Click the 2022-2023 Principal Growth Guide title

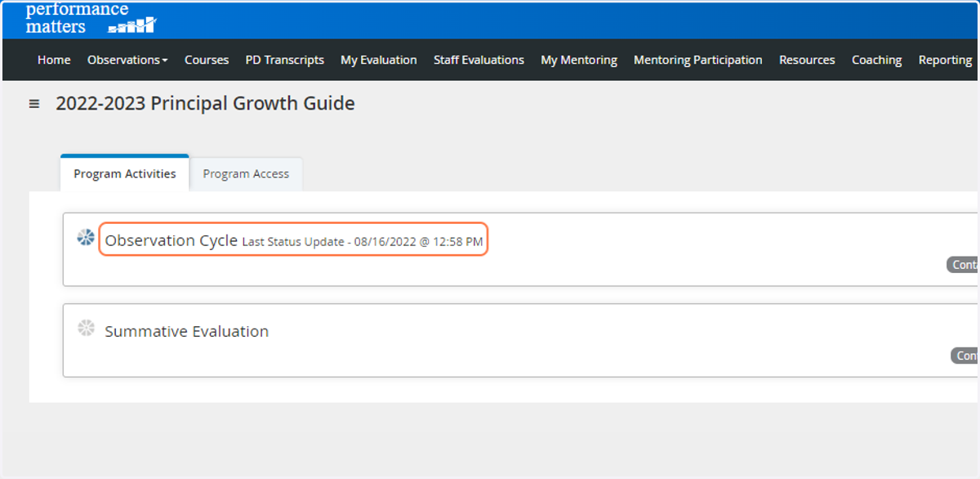tap(206, 104)
